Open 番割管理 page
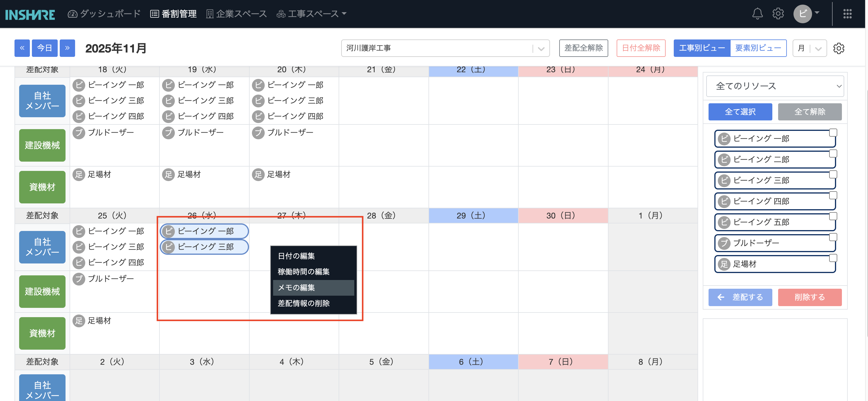The height and width of the screenshot is (401, 868). point(174,14)
